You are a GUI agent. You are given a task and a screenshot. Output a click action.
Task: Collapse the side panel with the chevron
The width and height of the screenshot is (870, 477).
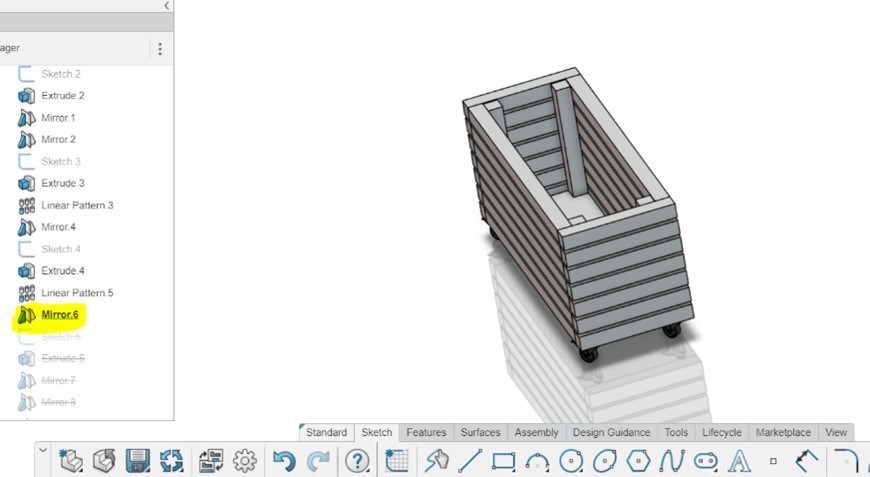pos(166,6)
